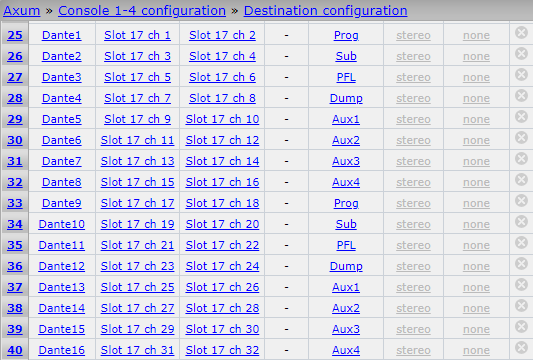Delete the Dante9 destination row
Viewport: 533px width, 360px height.
tap(521, 201)
